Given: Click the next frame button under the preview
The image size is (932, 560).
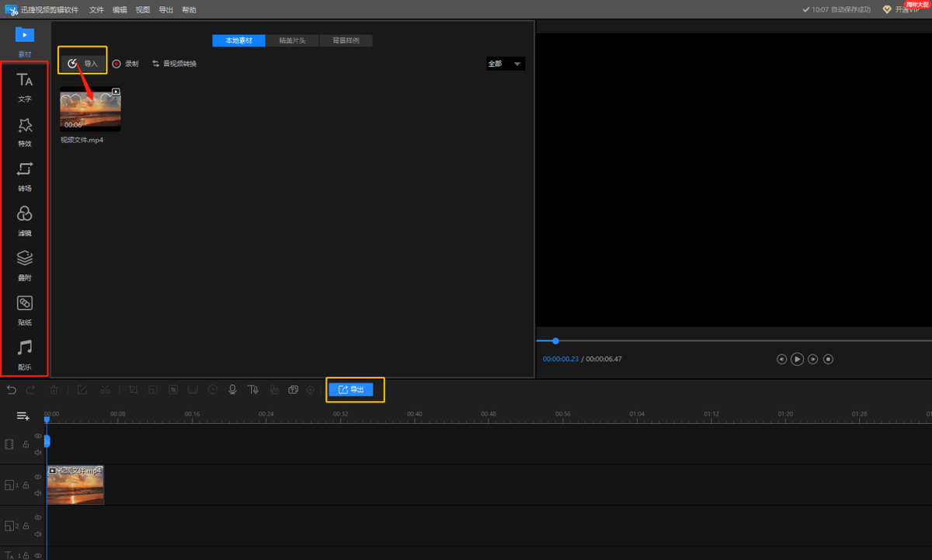Looking at the screenshot, I should click(812, 359).
